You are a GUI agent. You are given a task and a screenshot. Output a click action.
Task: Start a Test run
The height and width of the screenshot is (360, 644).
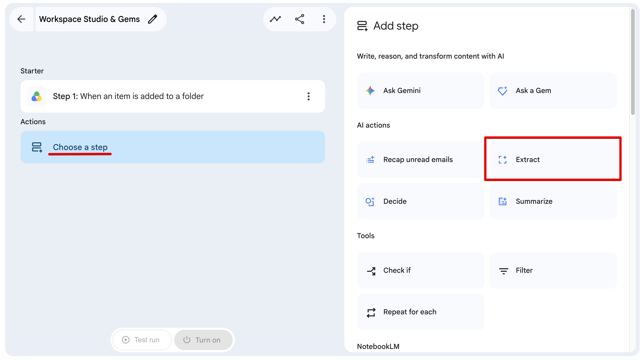[x=142, y=340]
